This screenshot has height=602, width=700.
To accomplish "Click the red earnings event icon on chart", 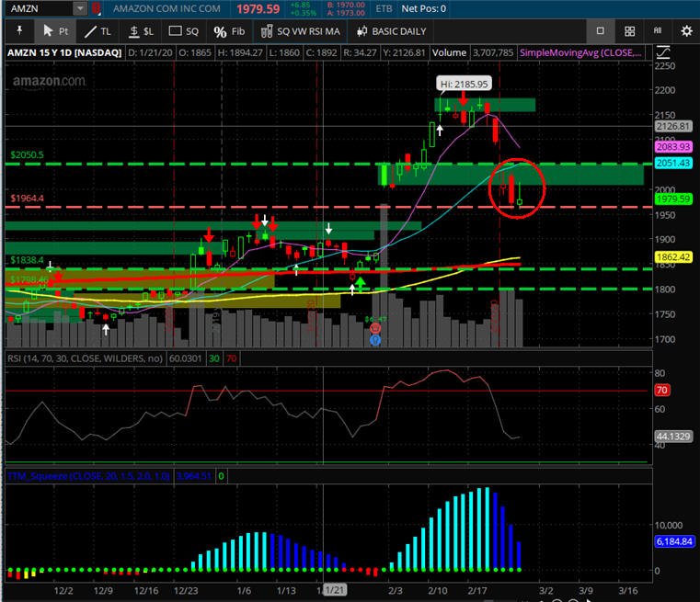I will coord(375,329).
